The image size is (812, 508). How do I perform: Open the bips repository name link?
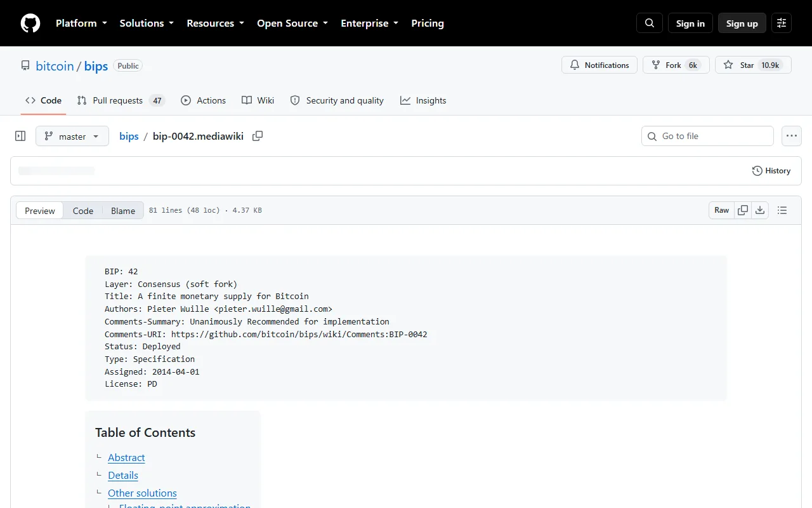pyautogui.click(x=96, y=66)
